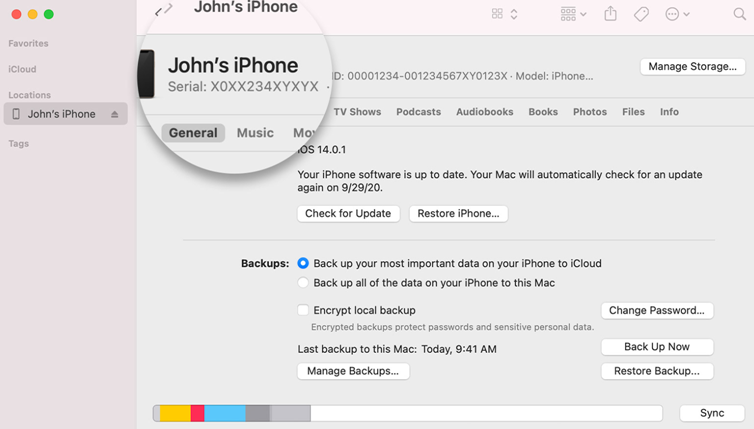
Task: Click the Locations sidebar heading
Action: pyautogui.click(x=29, y=95)
